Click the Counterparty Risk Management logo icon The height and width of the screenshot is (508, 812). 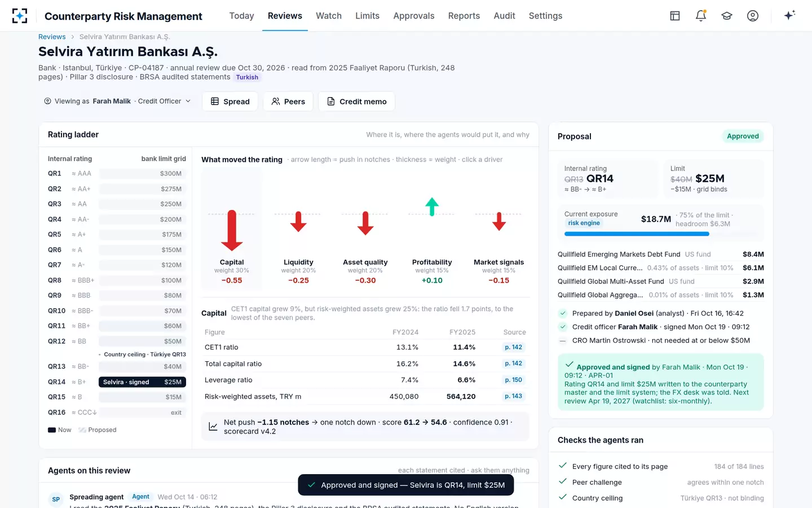pyautogui.click(x=20, y=16)
